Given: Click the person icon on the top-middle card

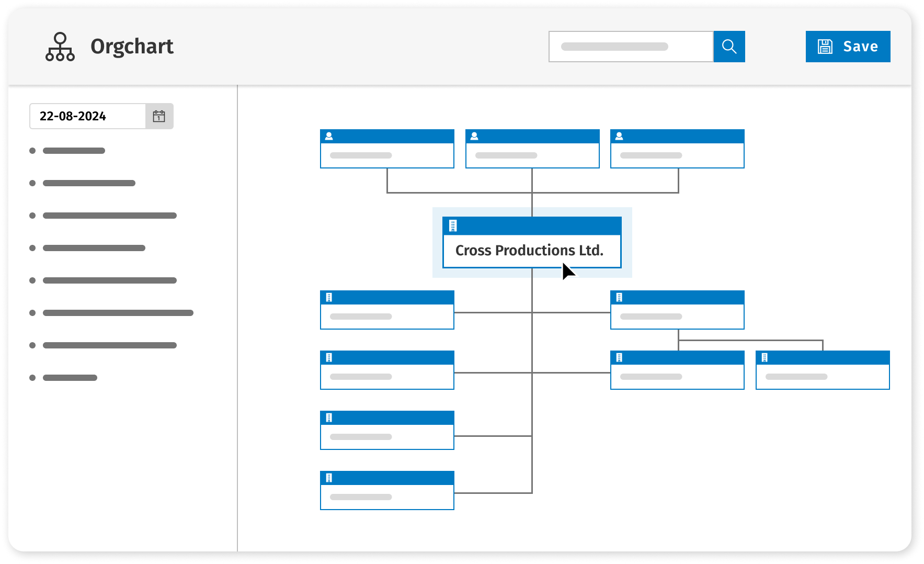Looking at the screenshot, I should [x=474, y=136].
